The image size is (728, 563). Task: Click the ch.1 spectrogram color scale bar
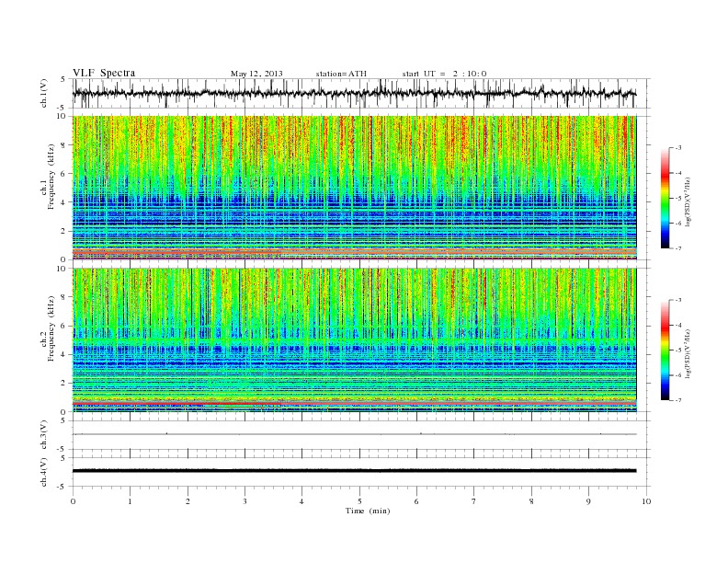pyautogui.click(x=665, y=198)
